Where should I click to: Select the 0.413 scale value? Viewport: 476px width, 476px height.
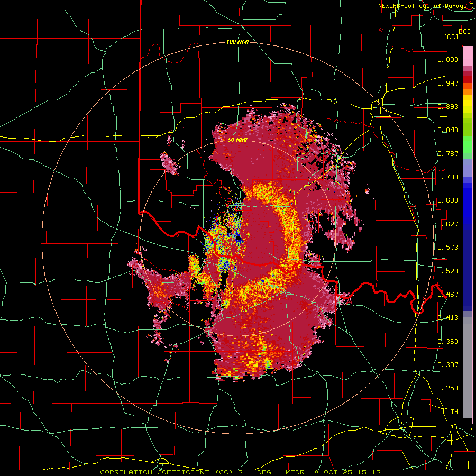[448, 318]
